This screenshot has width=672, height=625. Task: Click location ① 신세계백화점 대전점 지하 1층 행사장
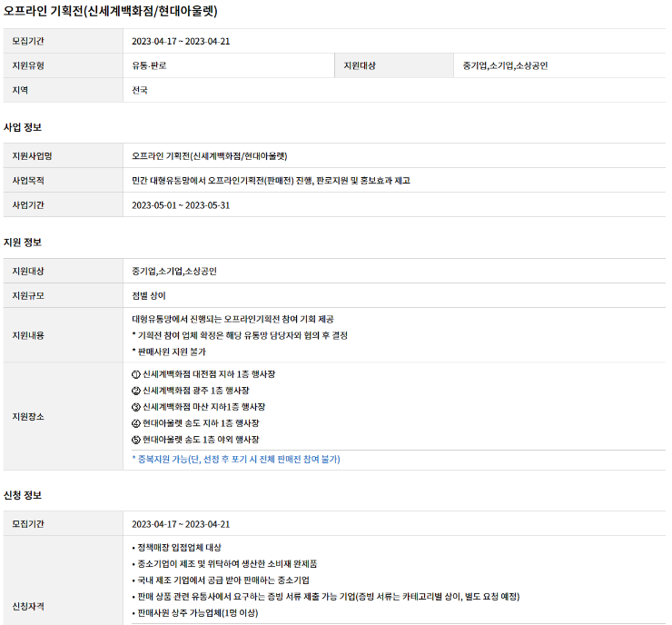203,374
